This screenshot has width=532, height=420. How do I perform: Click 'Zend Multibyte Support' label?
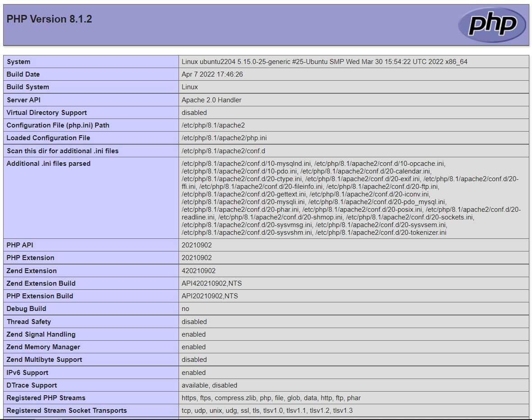tap(44, 360)
